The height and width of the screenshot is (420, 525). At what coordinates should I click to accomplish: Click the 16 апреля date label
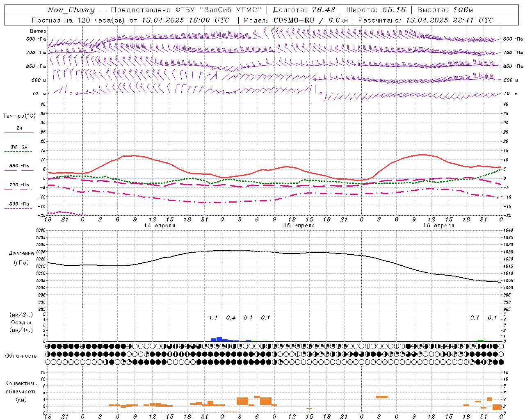coord(439,226)
